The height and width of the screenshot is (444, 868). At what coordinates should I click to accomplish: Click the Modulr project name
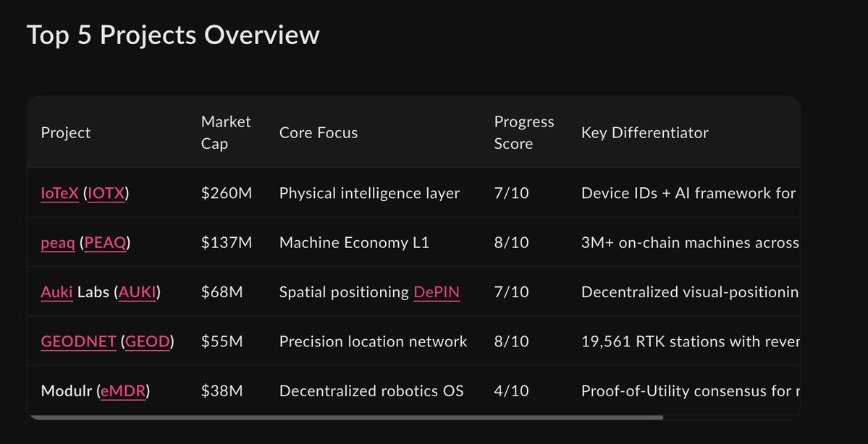coord(66,391)
